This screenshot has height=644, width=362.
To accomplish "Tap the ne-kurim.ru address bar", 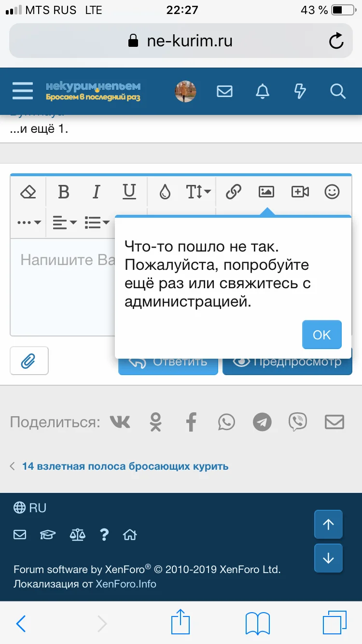I will click(x=181, y=41).
